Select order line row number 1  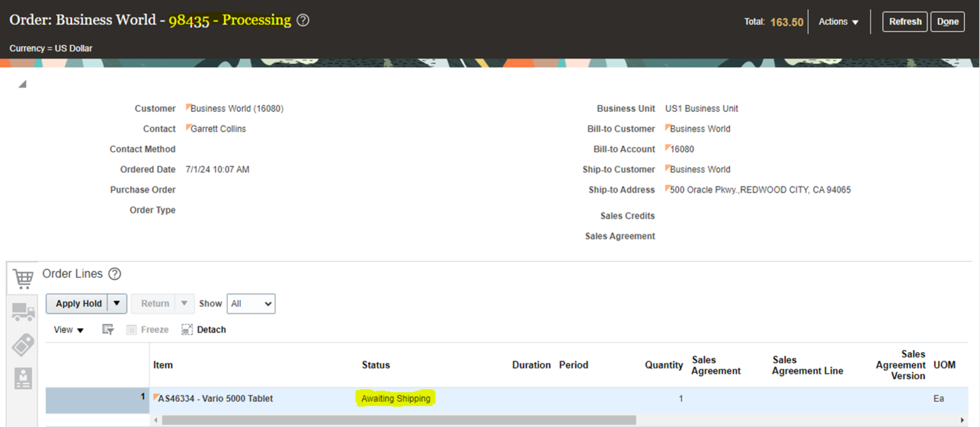97,400
